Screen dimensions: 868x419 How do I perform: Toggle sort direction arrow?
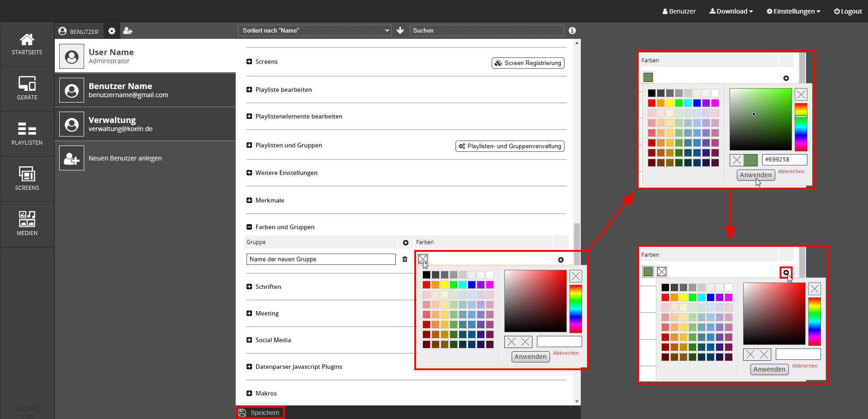pyautogui.click(x=400, y=31)
